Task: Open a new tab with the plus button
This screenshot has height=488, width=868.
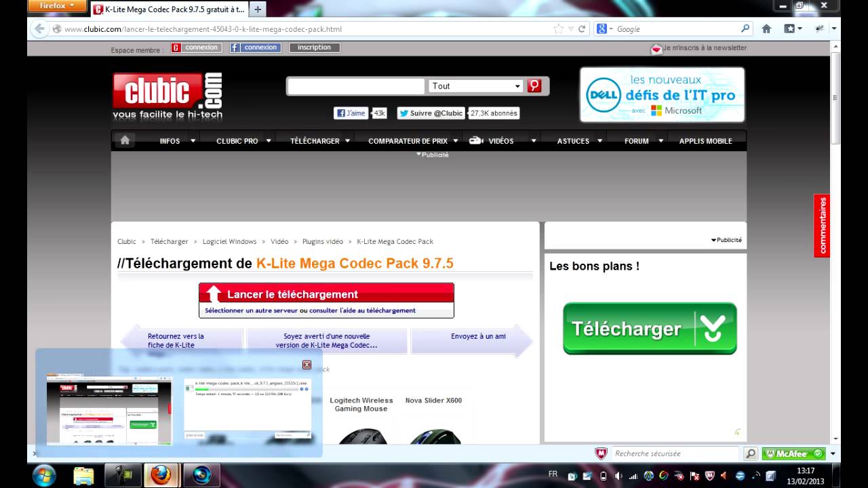Action: 258,9
